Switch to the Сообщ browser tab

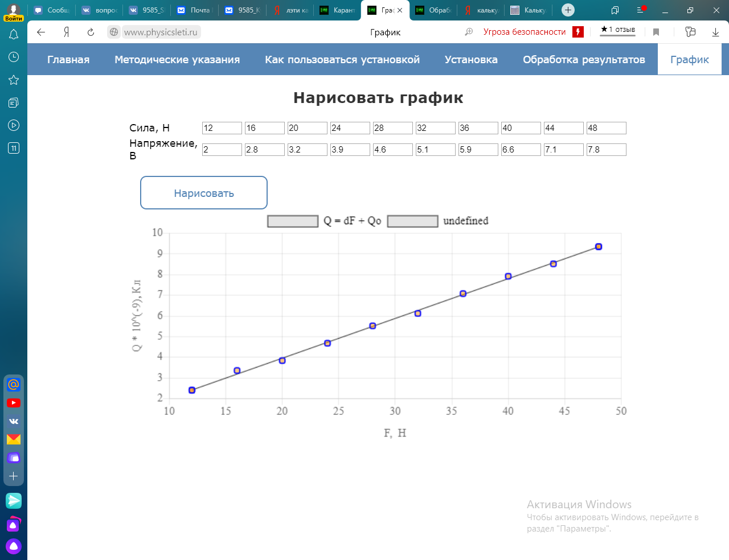pyautogui.click(x=52, y=10)
